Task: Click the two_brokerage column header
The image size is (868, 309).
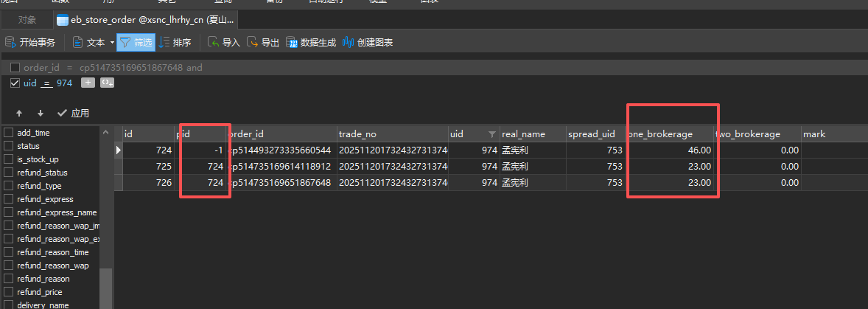Action: click(757, 134)
